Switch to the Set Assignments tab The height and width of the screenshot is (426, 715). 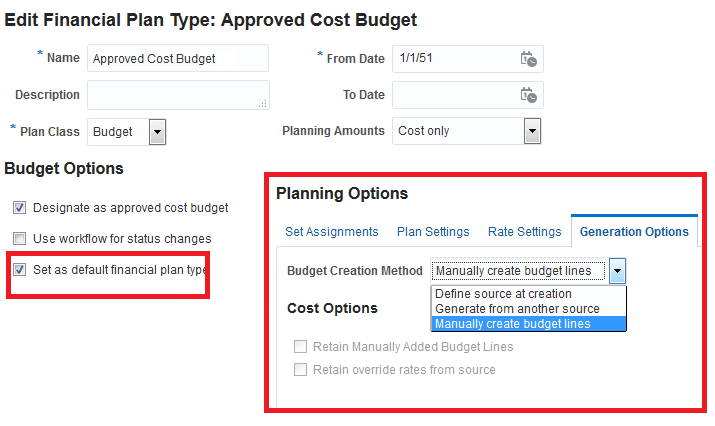331,232
